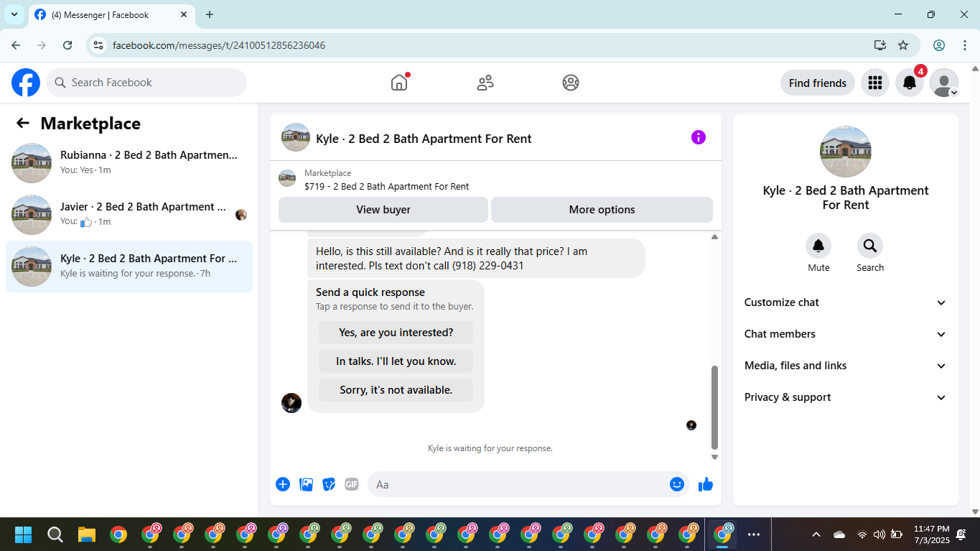The height and width of the screenshot is (551, 980).
Task: Open Chrome profile icon in toolbar
Action: click(x=939, y=45)
